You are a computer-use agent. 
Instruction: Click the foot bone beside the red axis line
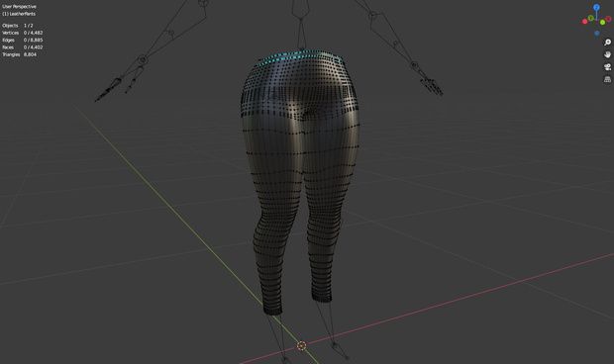click(x=340, y=350)
